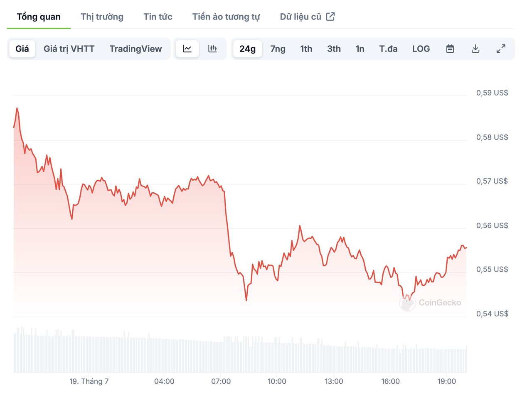Open the calendar date range picker
Viewport: 532px width, 395px height.
(x=450, y=49)
